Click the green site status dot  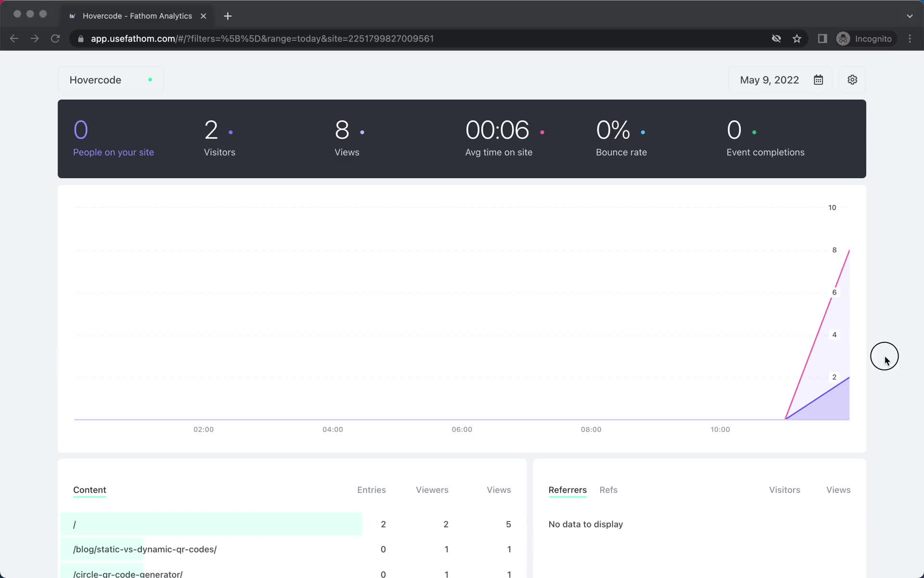150,80
